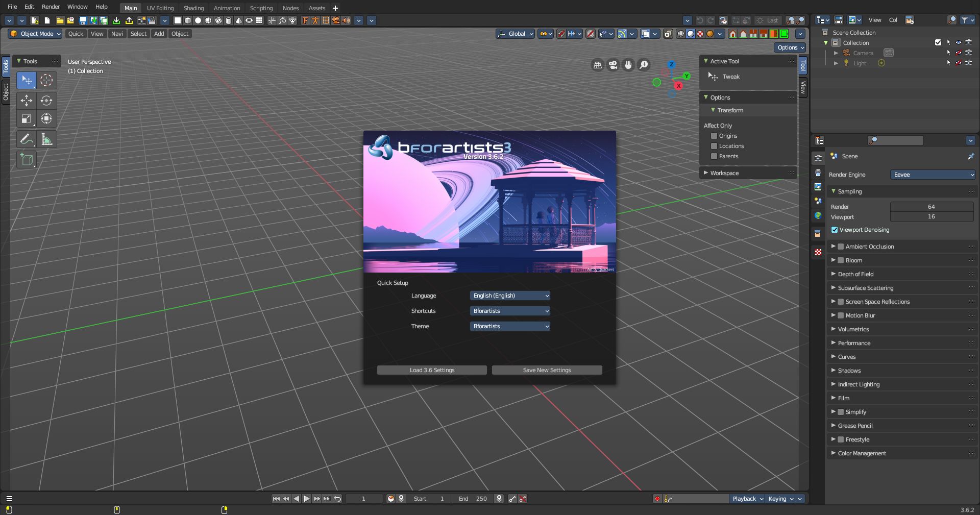Image resolution: width=980 pixels, height=515 pixels.
Task: Open the Language dropdown in Quick Setup
Action: (510, 296)
